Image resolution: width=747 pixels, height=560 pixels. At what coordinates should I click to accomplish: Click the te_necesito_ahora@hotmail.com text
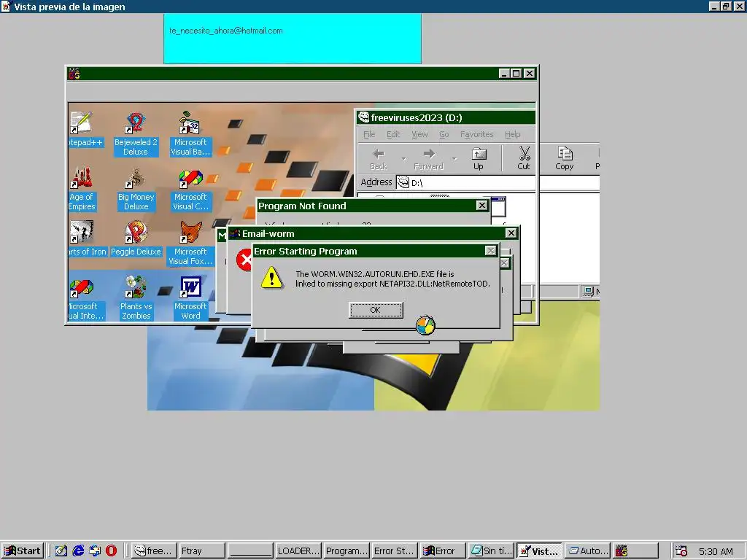(226, 31)
